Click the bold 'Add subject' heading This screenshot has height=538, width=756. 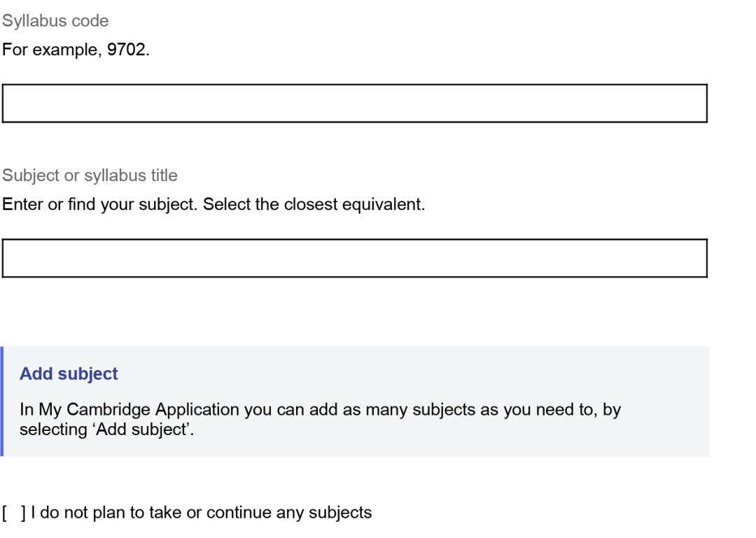point(69,374)
